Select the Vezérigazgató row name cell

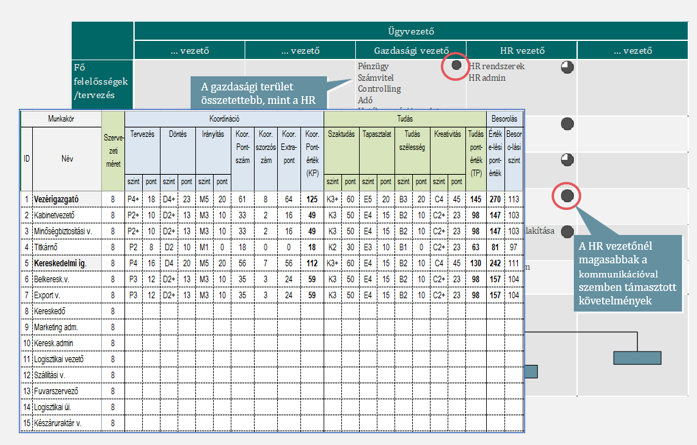tap(66, 199)
